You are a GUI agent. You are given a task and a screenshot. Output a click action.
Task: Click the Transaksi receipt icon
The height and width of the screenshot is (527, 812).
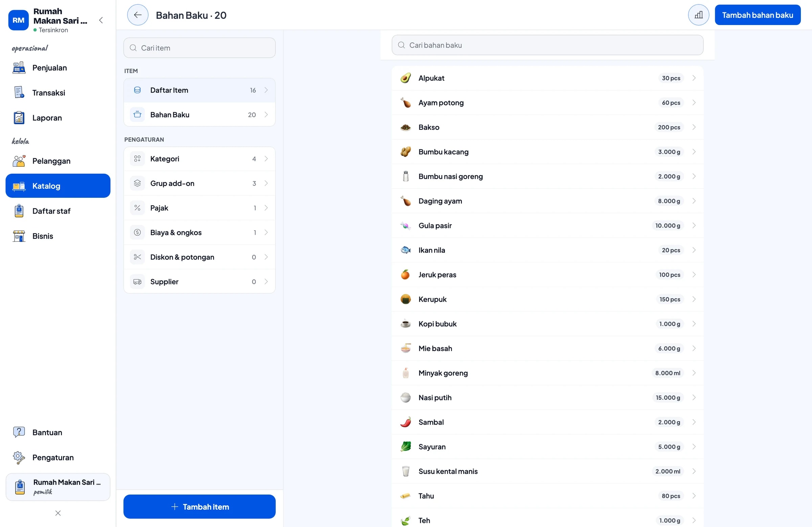(x=19, y=93)
